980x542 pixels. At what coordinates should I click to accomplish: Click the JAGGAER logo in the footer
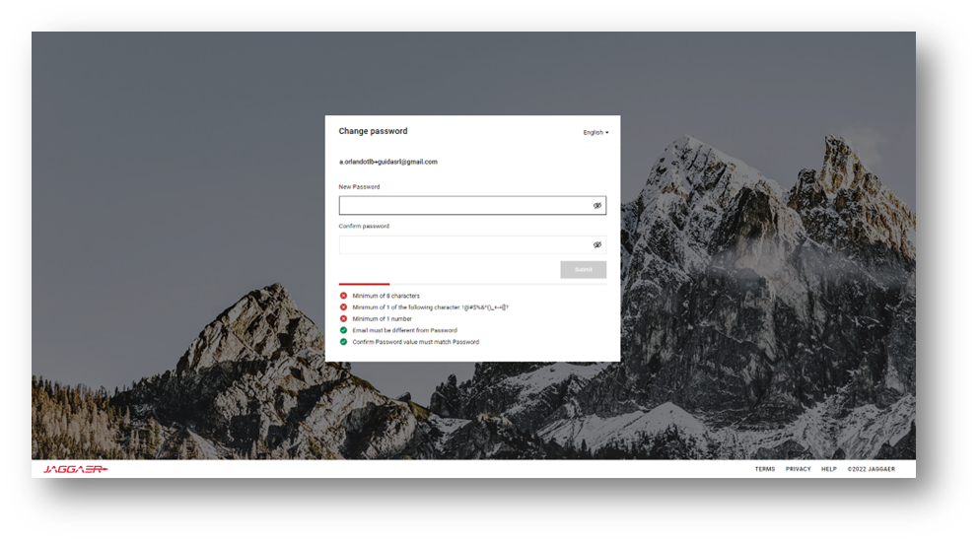75,469
